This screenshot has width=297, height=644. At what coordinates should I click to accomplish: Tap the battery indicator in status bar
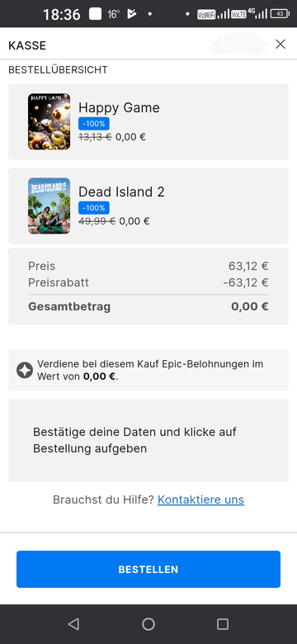coord(280,14)
